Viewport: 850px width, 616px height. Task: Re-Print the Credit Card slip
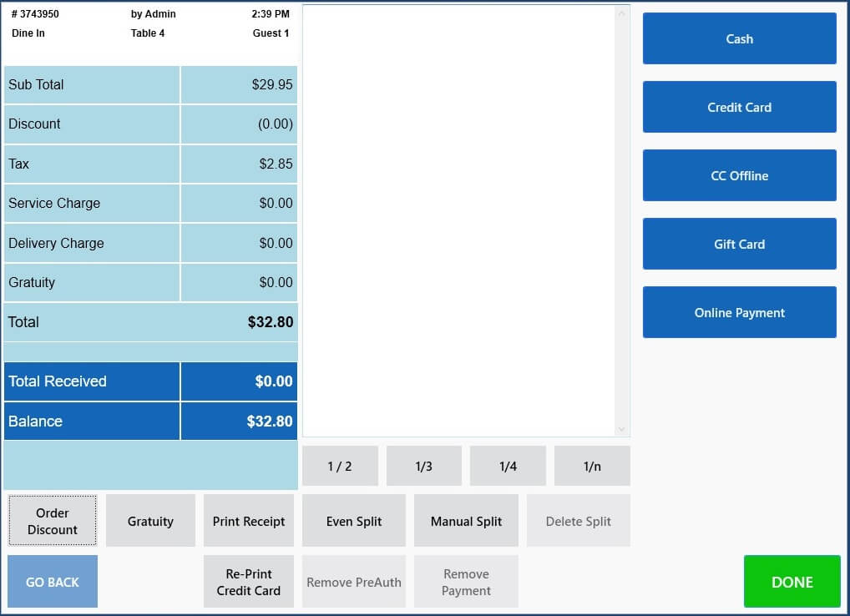[249, 581]
